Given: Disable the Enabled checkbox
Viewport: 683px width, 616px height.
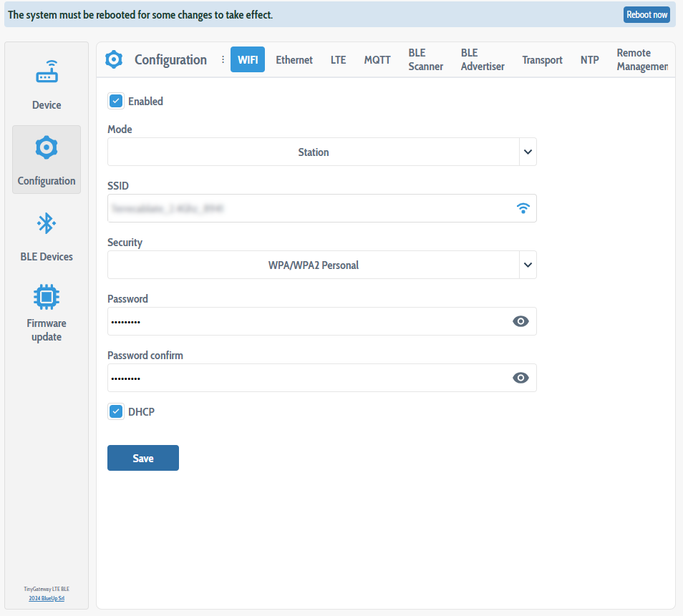Looking at the screenshot, I should point(115,101).
